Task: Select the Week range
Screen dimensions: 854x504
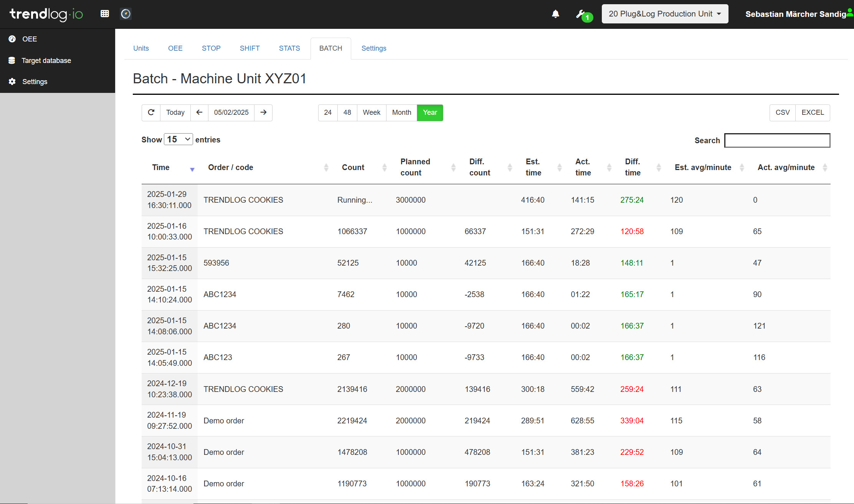Action: (x=372, y=112)
